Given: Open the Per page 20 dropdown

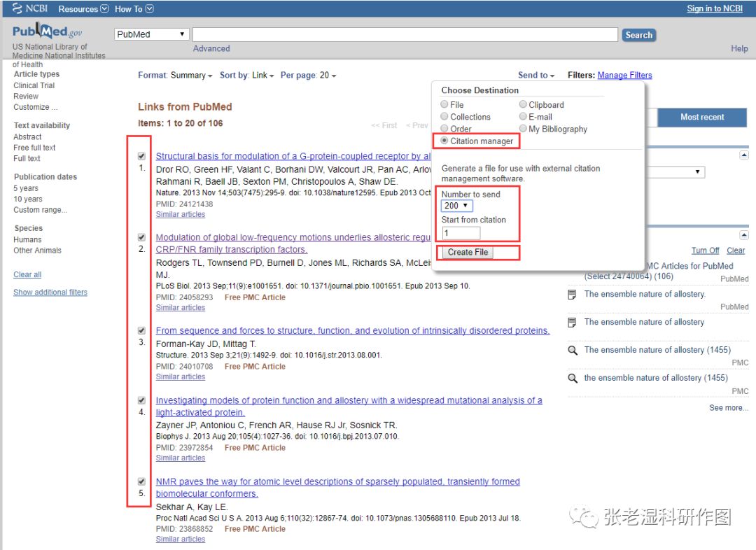Looking at the screenshot, I should click(309, 75).
